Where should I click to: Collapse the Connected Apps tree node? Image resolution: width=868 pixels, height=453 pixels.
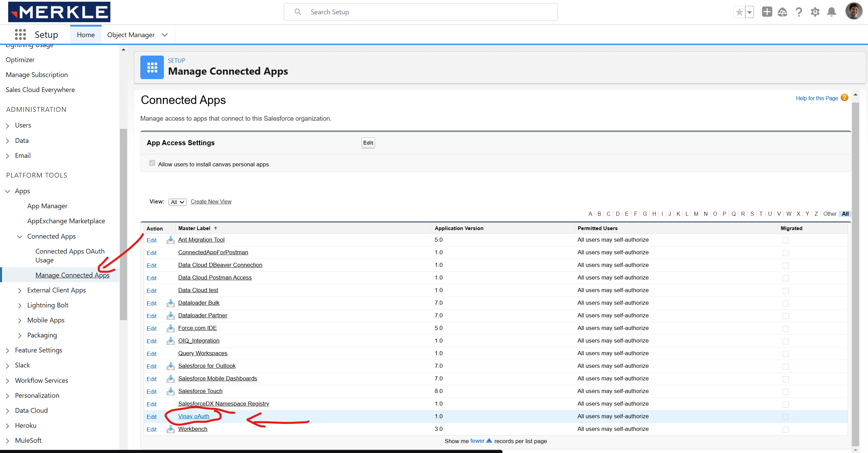click(20, 237)
